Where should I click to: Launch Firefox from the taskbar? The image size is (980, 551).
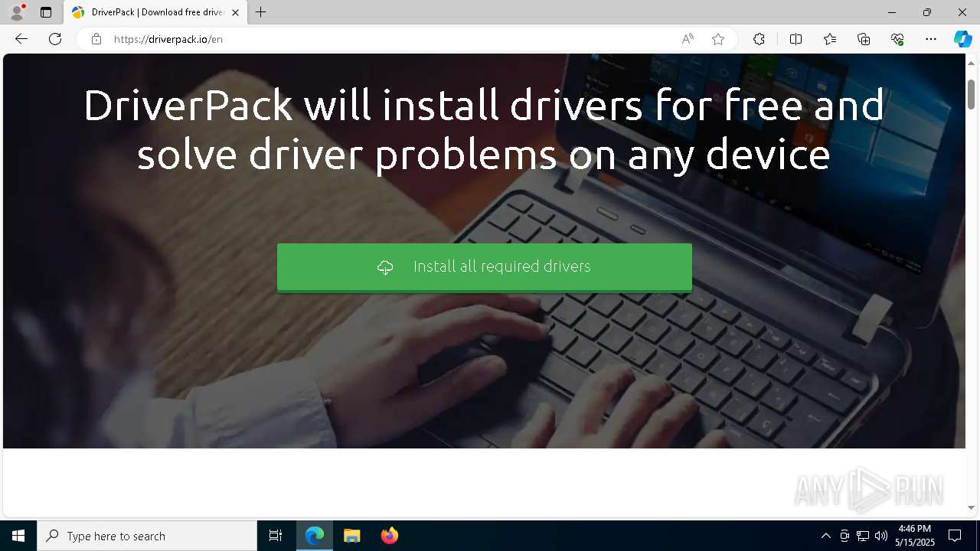tap(390, 536)
